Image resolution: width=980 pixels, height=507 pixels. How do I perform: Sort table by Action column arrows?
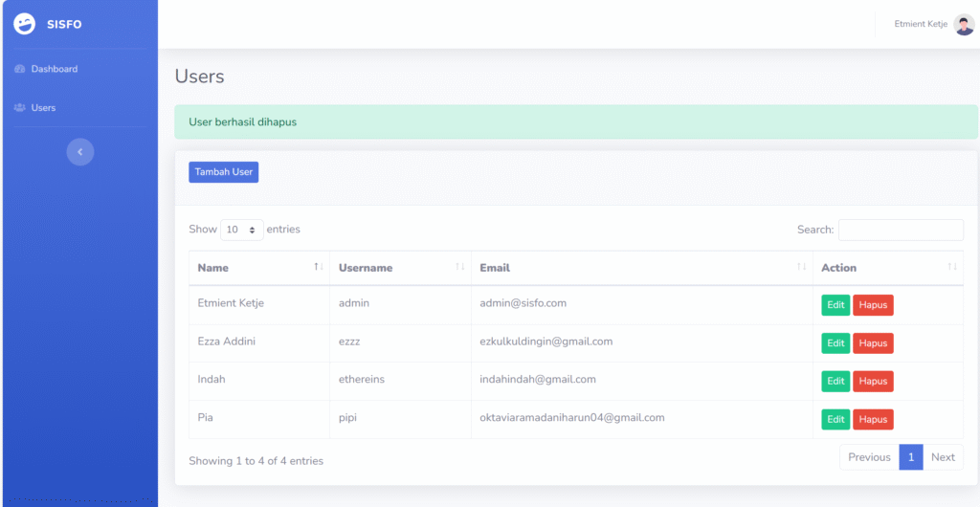point(951,267)
